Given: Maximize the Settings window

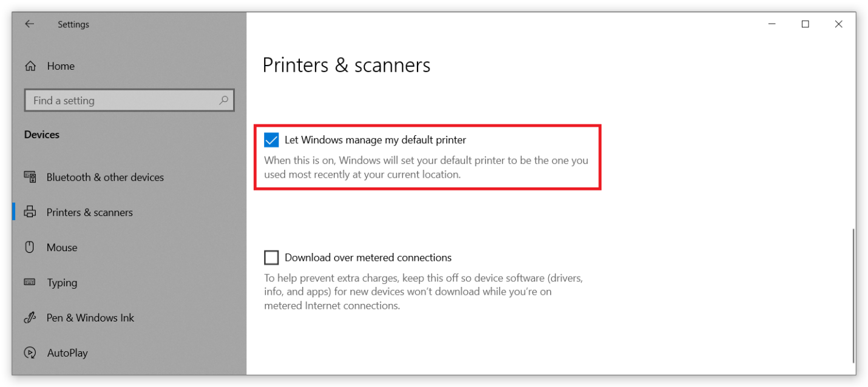Looking at the screenshot, I should (x=805, y=24).
